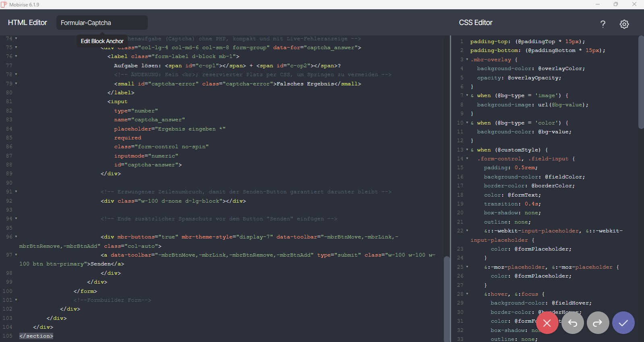
Task: Undo the last edit with the back arrow
Action: (573, 323)
